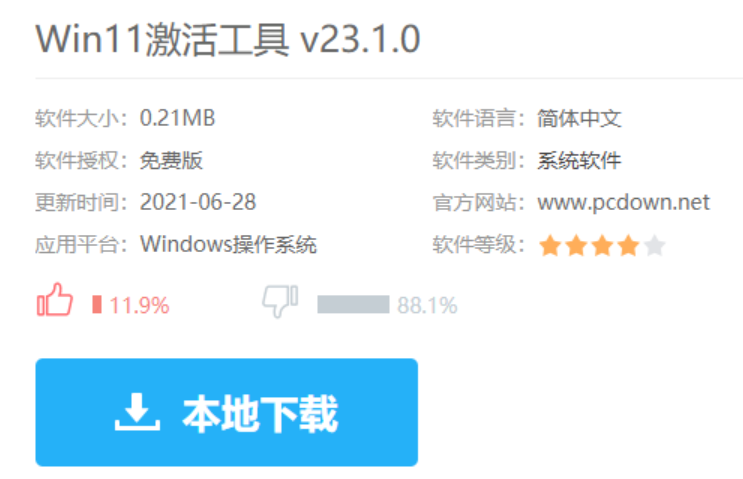The image size is (743, 479).
Task: Click the first orange rating star
Action: pyautogui.click(x=550, y=245)
